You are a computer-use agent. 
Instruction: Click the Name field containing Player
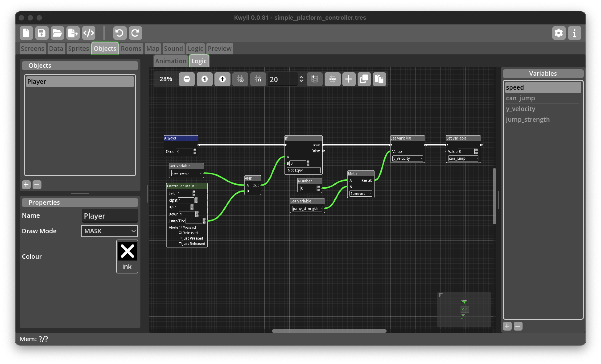pos(110,216)
